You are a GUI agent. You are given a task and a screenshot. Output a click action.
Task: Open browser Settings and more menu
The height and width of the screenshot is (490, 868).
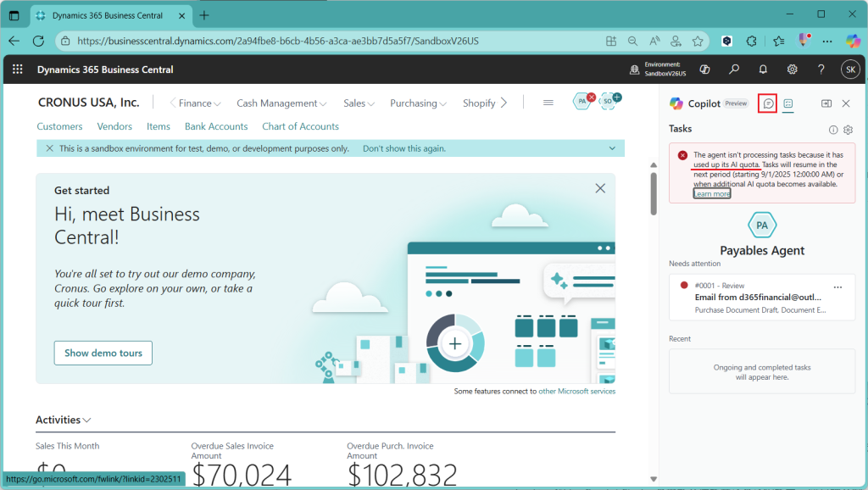[x=827, y=41]
